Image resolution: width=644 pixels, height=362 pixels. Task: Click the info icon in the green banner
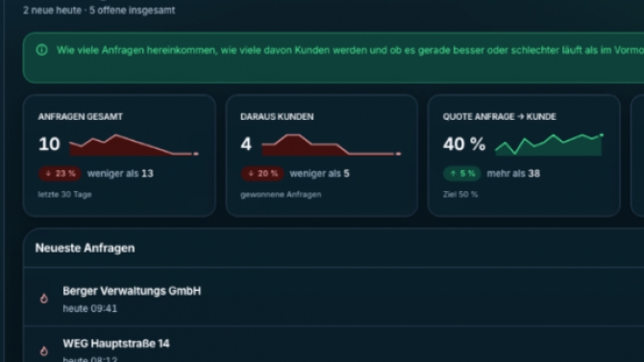[x=41, y=50]
